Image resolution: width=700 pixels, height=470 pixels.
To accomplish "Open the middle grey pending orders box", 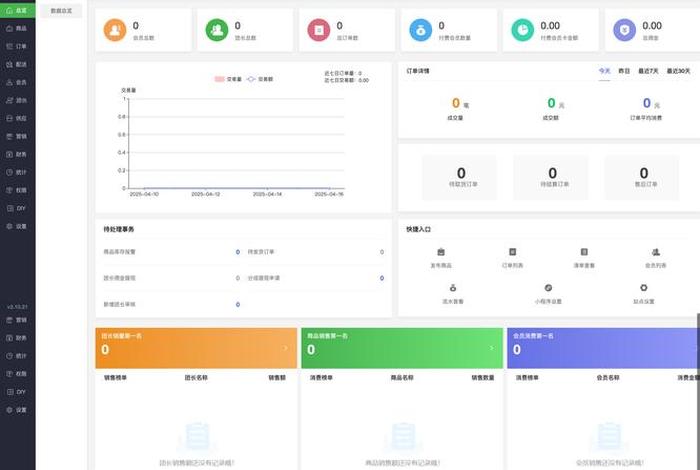I will click(551, 177).
